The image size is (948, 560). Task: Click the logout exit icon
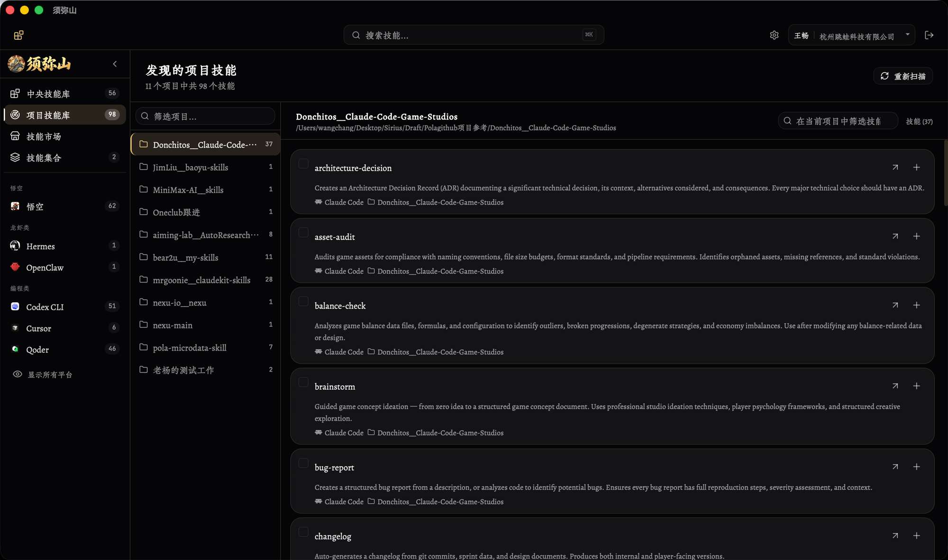[929, 35]
